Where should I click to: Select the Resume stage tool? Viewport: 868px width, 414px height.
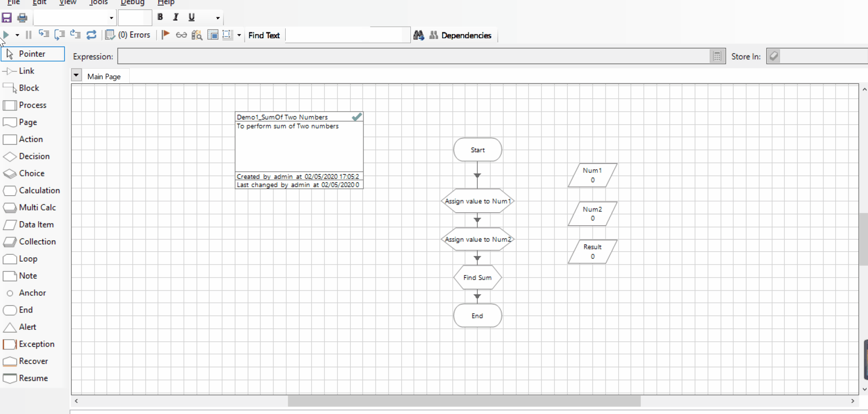point(25,378)
